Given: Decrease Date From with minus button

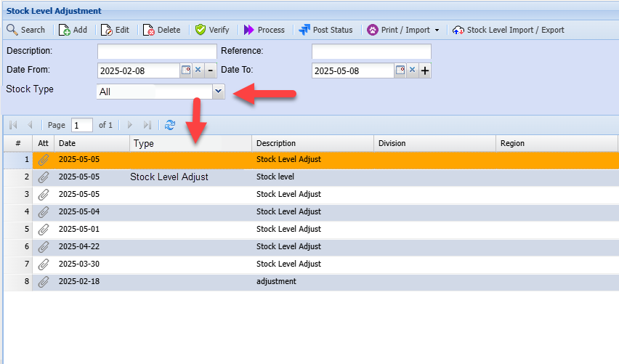Looking at the screenshot, I should click(210, 70).
